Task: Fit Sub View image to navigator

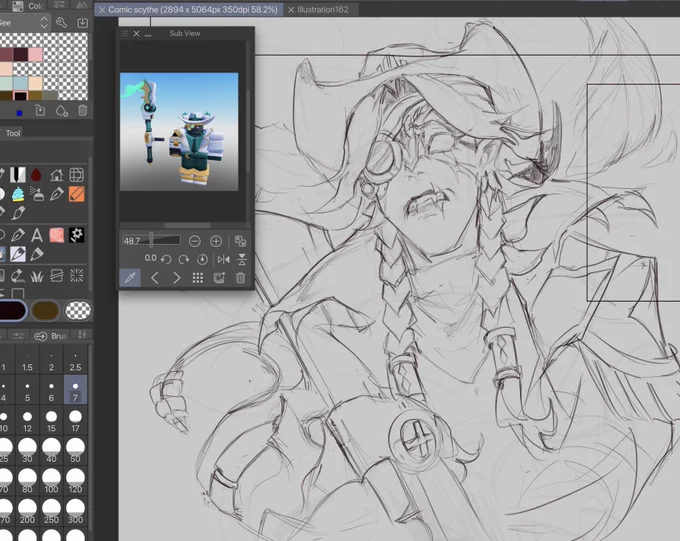Action: 240,241
